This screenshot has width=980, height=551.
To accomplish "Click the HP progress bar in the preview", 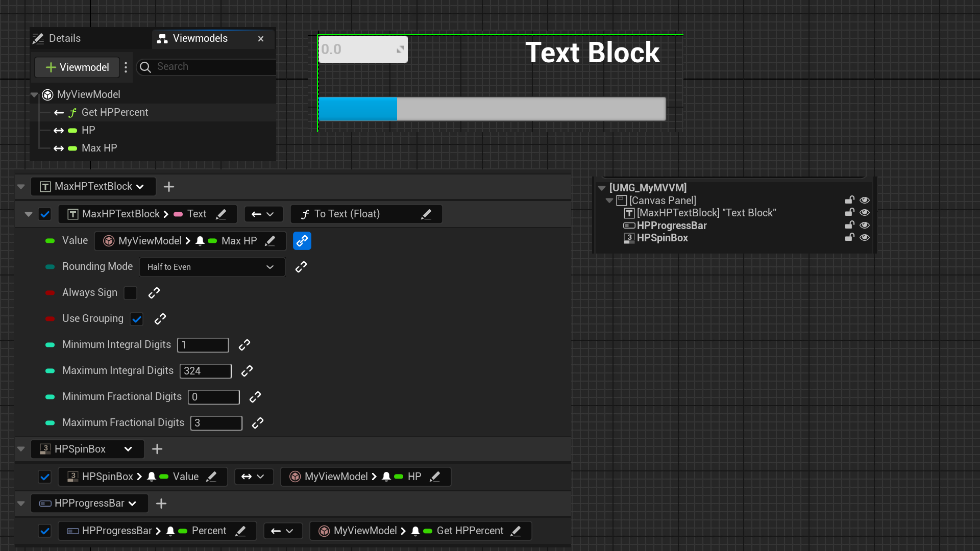I will tap(492, 109).
